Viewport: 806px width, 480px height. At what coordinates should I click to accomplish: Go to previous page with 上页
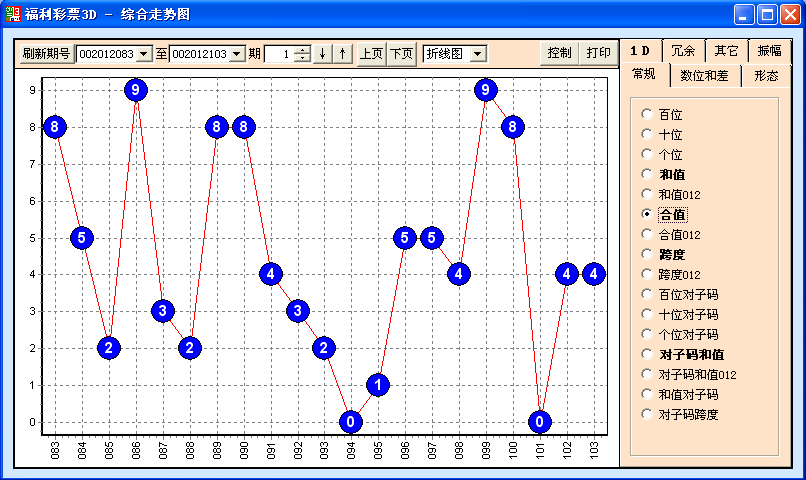371,53
